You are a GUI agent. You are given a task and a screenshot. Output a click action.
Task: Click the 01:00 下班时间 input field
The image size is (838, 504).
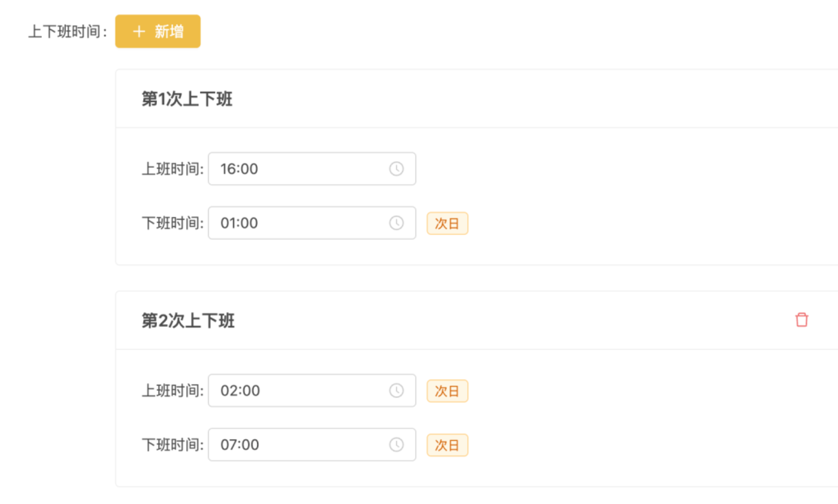pyautogui.click(x=312, y=223)
